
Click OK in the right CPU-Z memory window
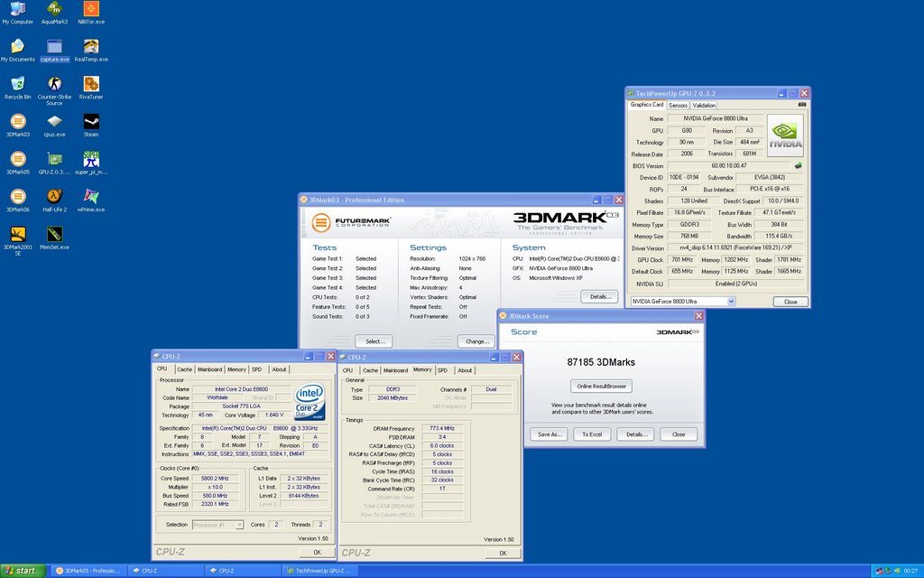(x=503, y=554)
